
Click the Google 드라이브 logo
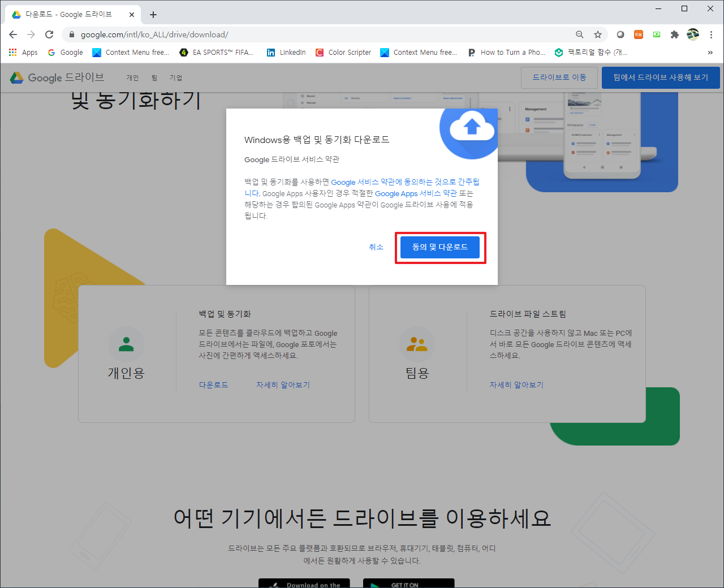pyautogui.click(x=57, y=77)
